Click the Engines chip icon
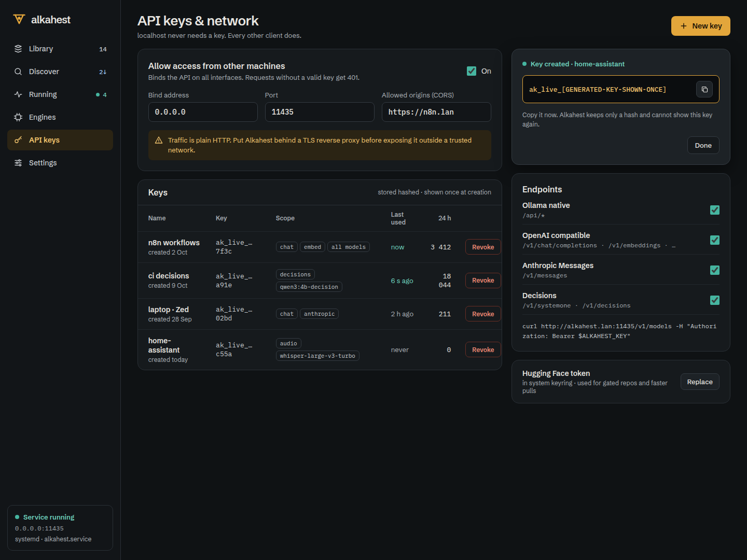The height and width of the screenshot is (560, 747). (x=18, y=117)
